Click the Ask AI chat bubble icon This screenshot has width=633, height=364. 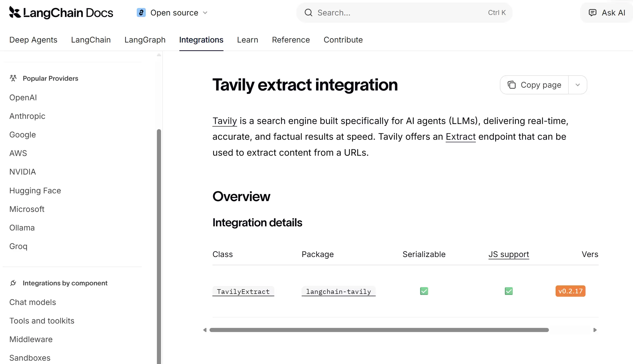coord(592,13)
